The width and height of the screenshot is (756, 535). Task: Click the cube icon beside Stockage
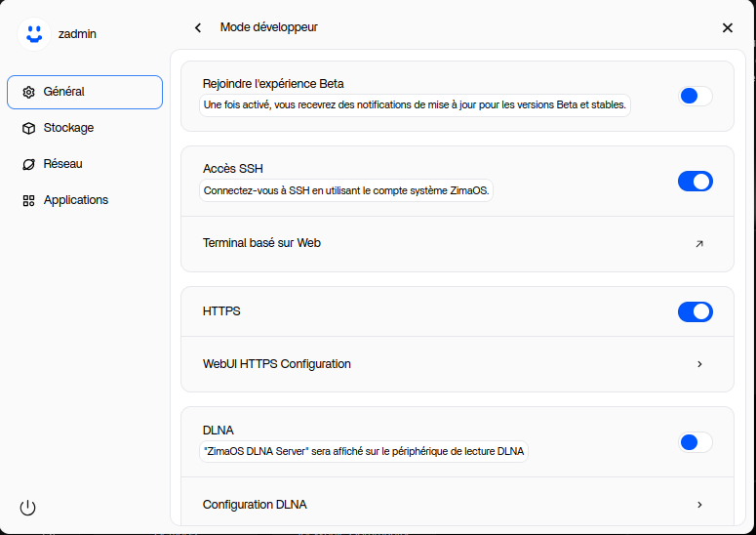click(29, 128)
